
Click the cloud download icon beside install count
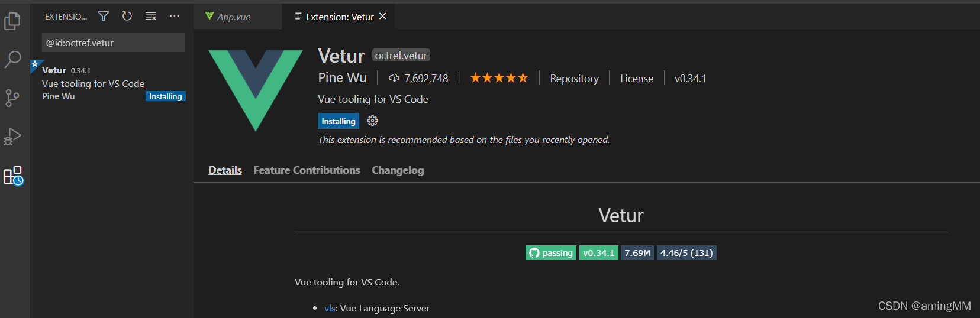394,78
